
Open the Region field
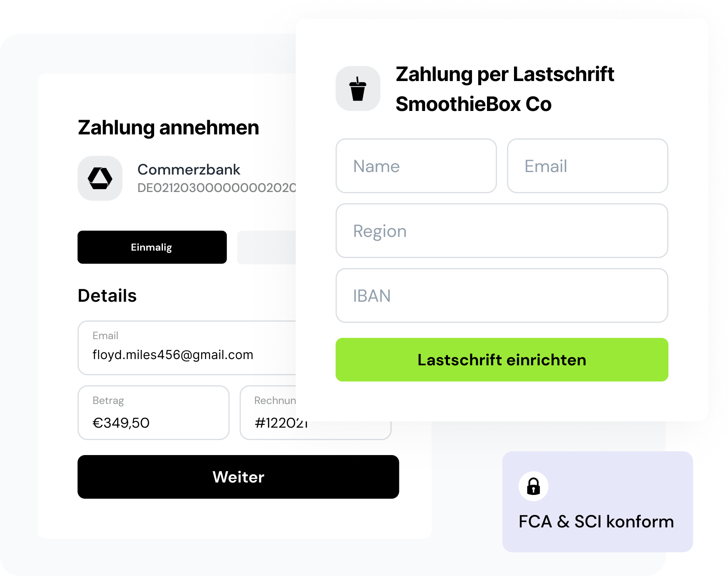coord(502,231)
